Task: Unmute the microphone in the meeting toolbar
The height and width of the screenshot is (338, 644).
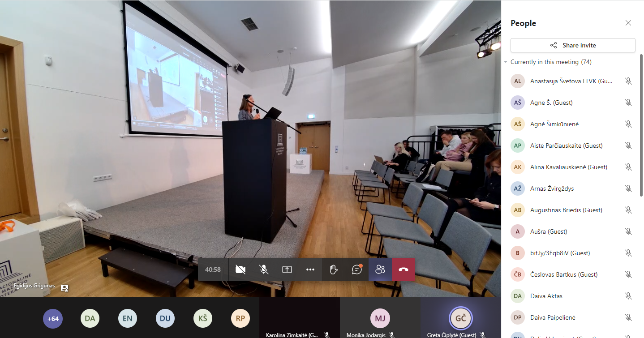Action: pyautogui.click(x=264, y=270)
